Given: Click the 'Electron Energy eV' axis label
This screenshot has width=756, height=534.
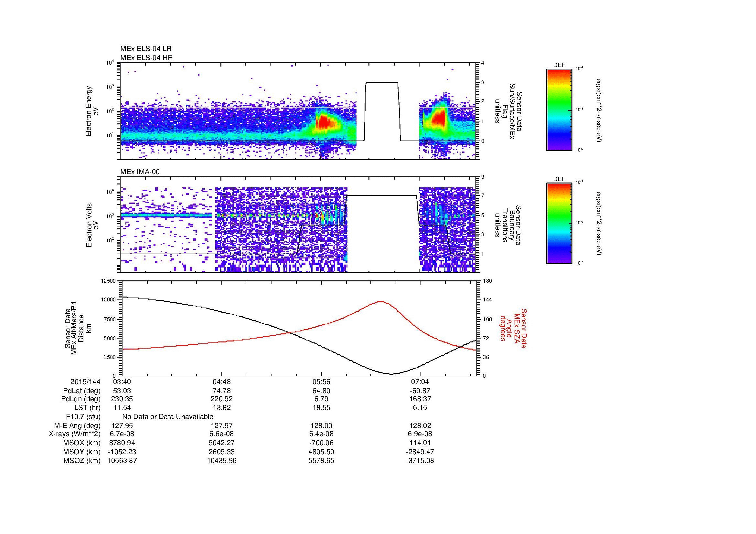Looking at the screenshot, I should pyautogui.click(x=92, y=111).
